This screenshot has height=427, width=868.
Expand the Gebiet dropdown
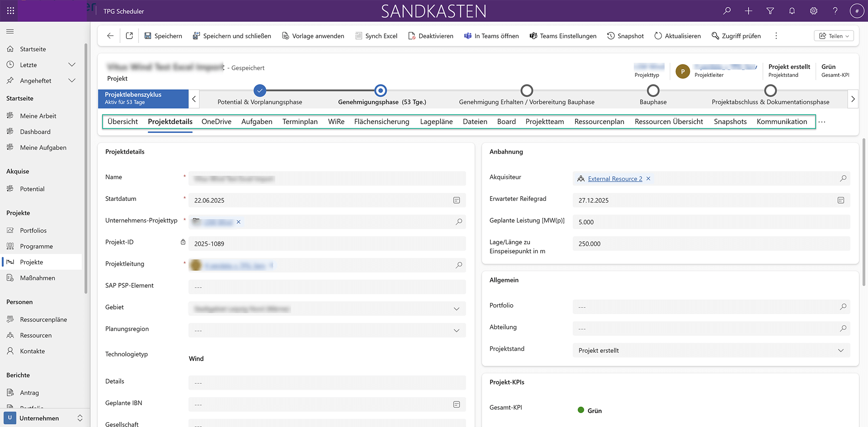click(457, 309)
